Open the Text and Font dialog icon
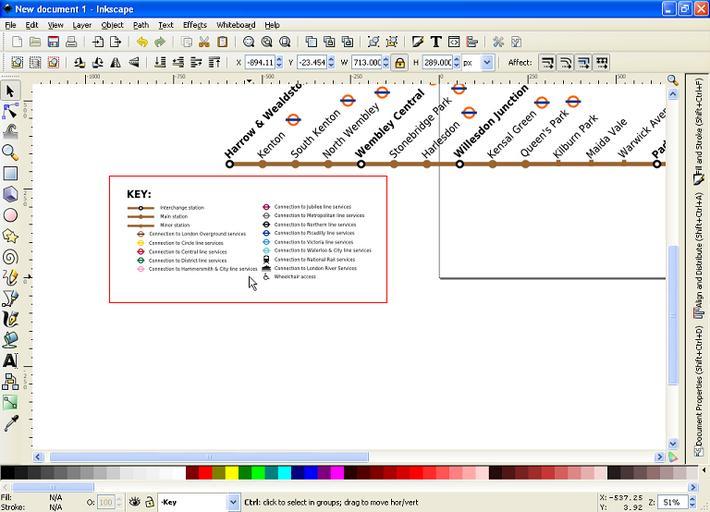 point(436,42)
